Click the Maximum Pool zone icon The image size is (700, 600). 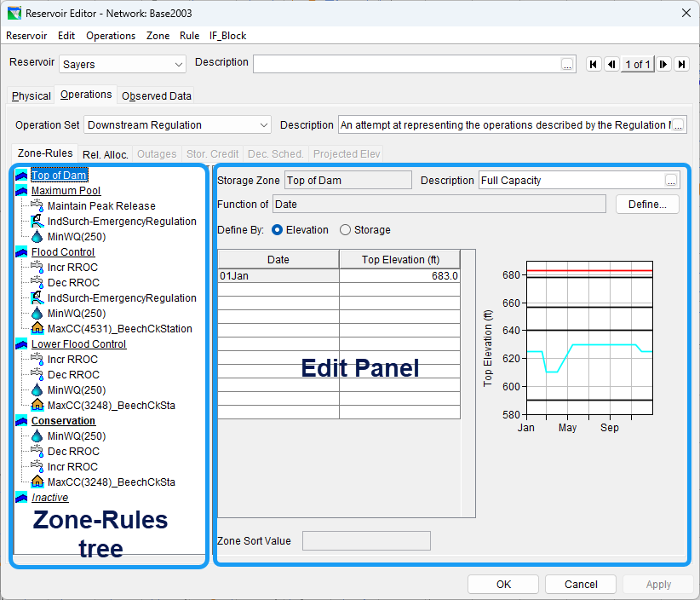click(x=21, y=191)
